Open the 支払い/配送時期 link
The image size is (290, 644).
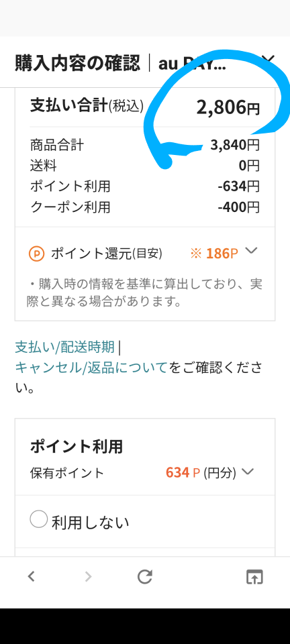[64, 347]
